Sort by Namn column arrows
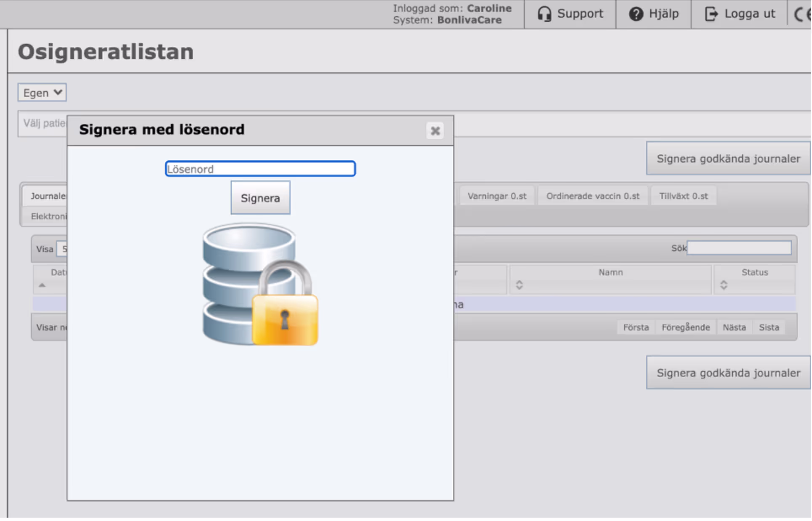 pyautogui.click(x=519, y=285)
